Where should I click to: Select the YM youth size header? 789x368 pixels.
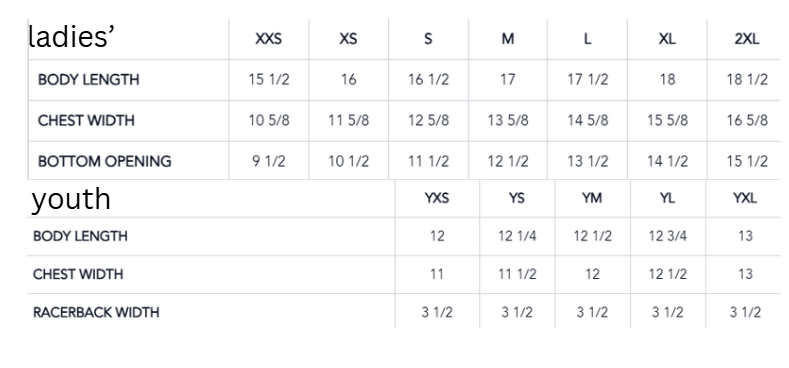pyautogui.click(x=592, y=198)
